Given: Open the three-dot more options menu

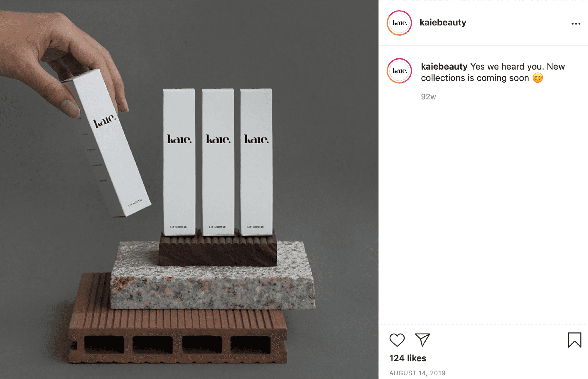Looking at the screenshot, I should click(576, 24).
